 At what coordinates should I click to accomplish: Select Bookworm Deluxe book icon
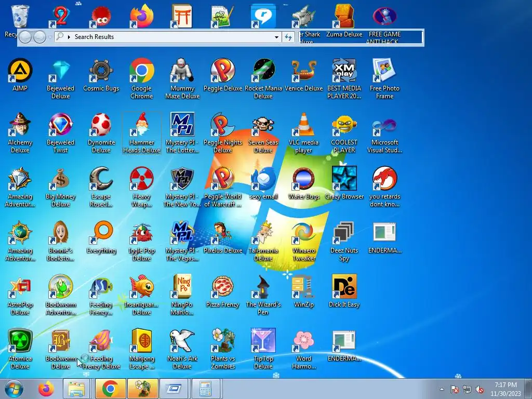tap(60, 349)
